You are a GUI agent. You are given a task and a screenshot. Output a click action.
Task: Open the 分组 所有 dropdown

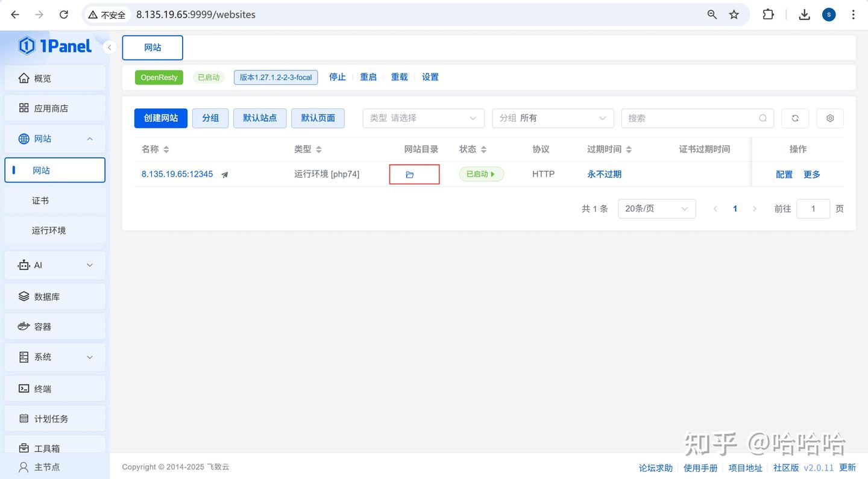pos(552,118)
